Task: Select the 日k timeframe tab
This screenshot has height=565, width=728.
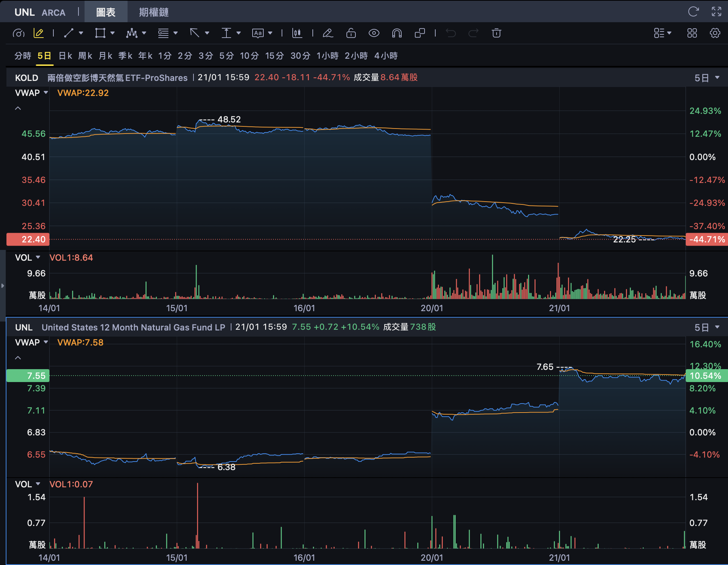Action: click(x=65, y=56)
